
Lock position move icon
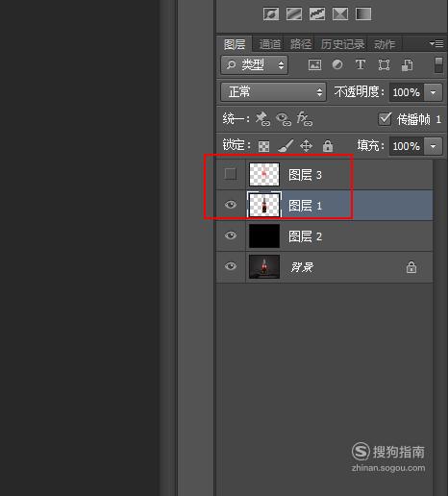[306, 146]
